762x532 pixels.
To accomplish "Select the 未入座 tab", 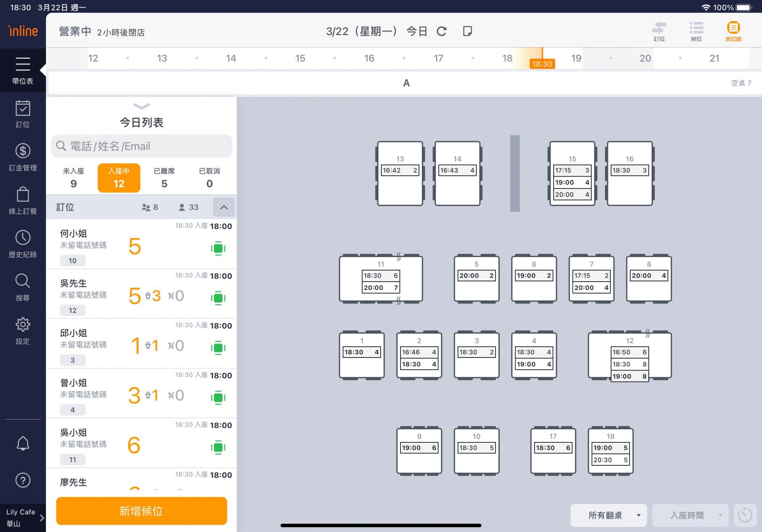I will (73, 177).
